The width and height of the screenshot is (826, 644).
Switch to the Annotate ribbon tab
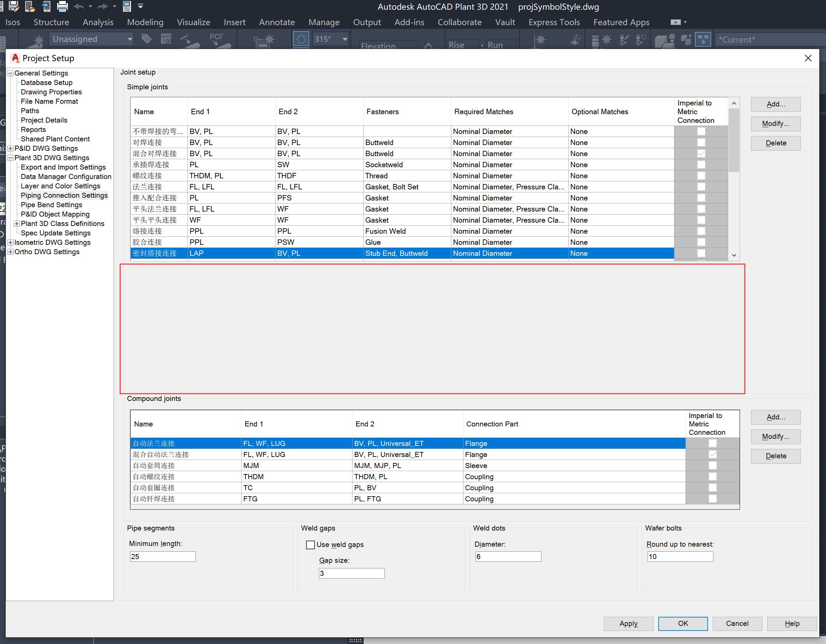277,22
